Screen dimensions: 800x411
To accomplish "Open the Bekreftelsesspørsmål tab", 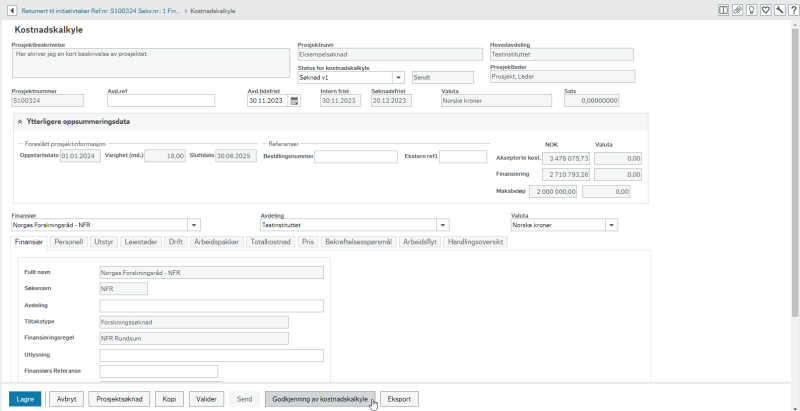I will [x=359, y=242].
